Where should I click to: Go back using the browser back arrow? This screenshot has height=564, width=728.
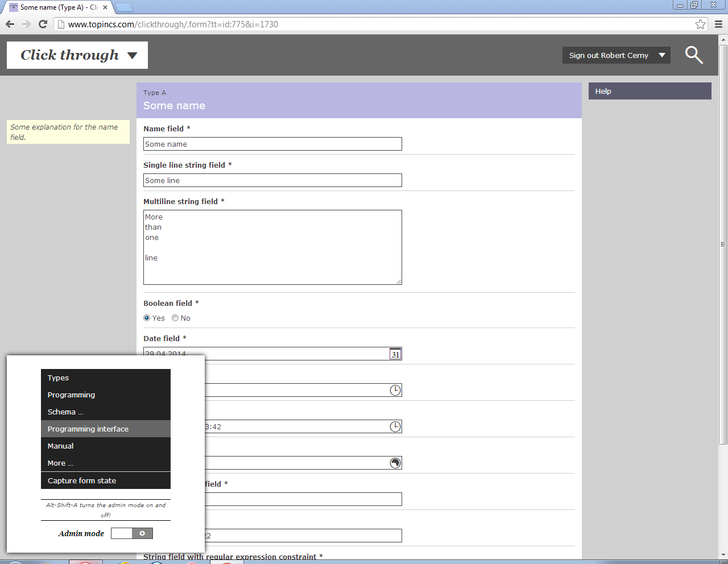coord(10,24)
